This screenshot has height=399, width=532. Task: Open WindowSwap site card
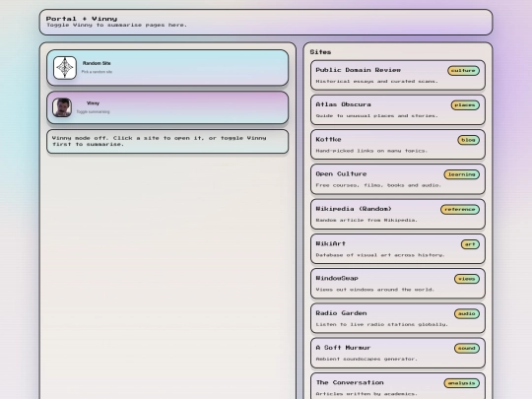click(x=398, y=284)
